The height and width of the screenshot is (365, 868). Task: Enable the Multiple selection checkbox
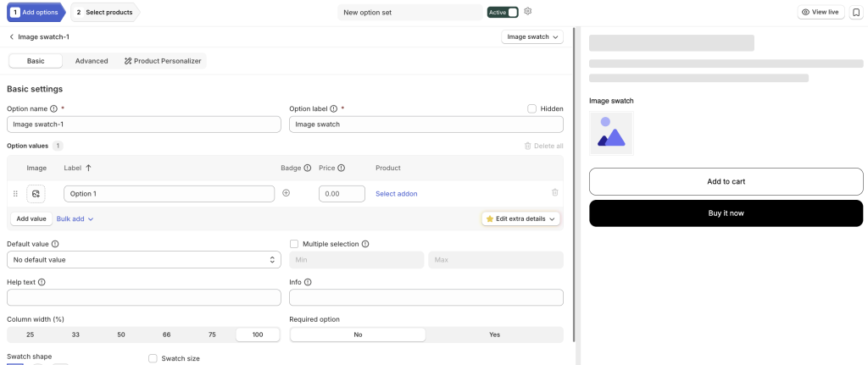click(294, 244)
